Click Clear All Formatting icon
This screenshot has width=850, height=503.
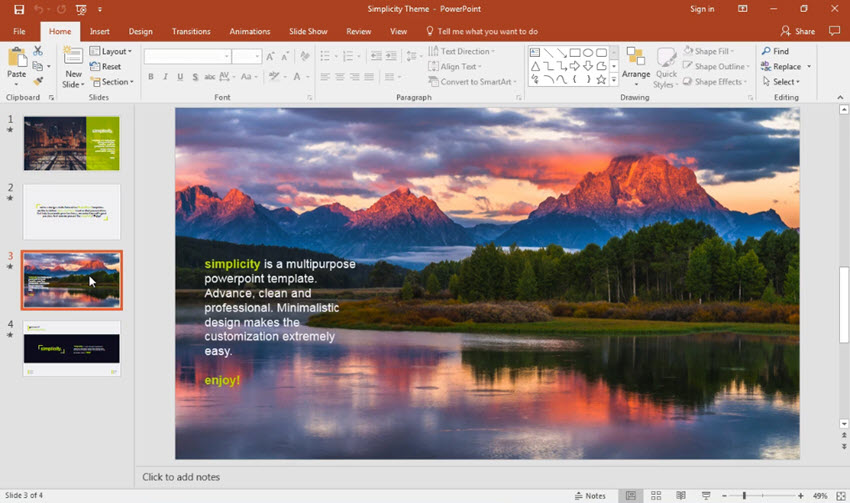pyautogui.click(x=305, y=56)
